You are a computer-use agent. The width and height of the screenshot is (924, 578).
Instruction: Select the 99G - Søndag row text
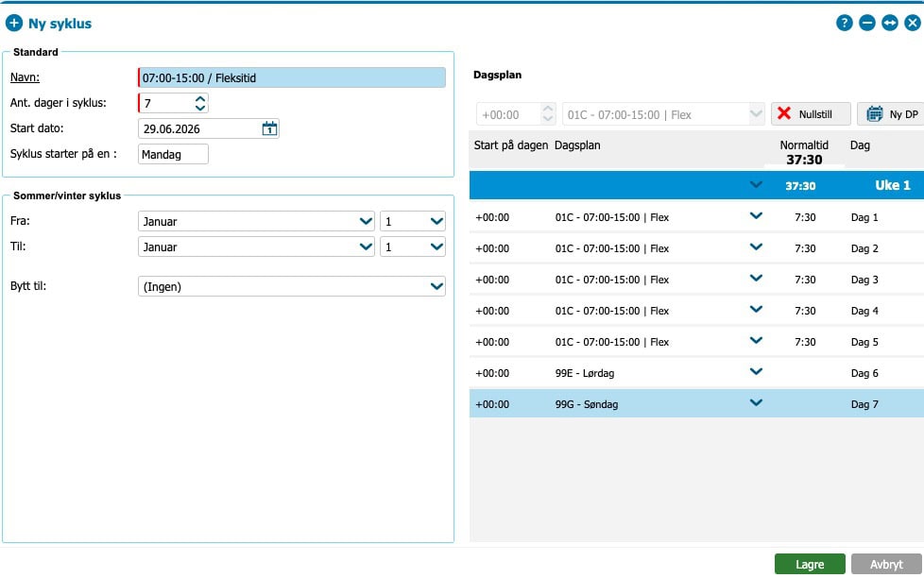(x=587, y=405)
